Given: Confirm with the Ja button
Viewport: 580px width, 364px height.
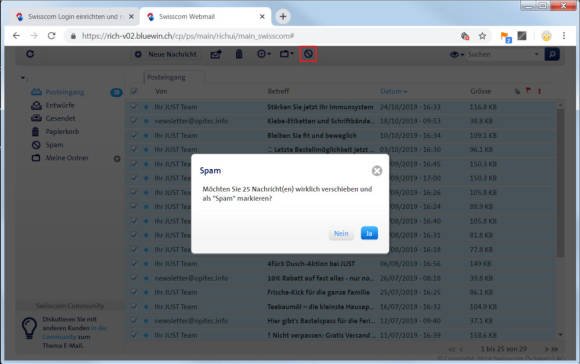Looking at the screenshot, I should pos(369,233).
